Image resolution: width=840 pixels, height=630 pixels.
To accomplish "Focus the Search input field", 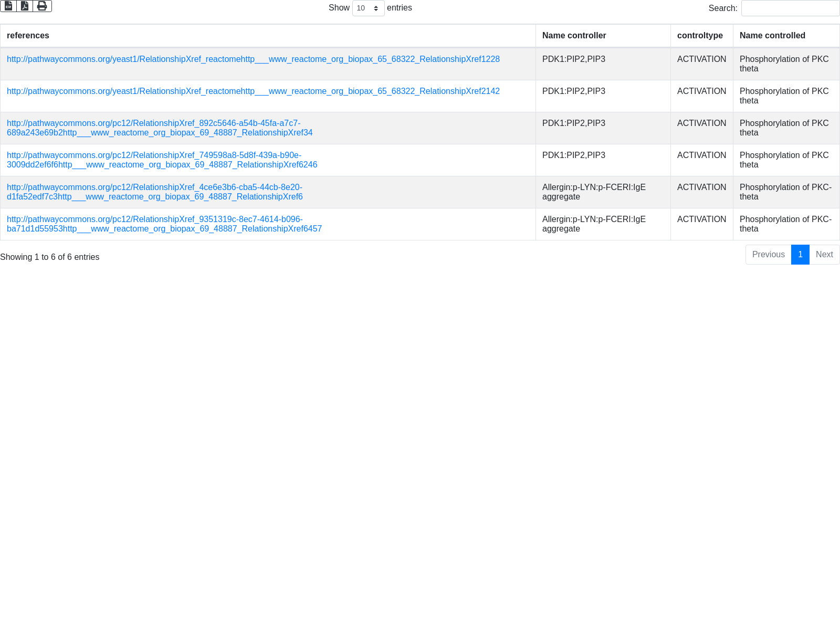I will tap(790, 8).
